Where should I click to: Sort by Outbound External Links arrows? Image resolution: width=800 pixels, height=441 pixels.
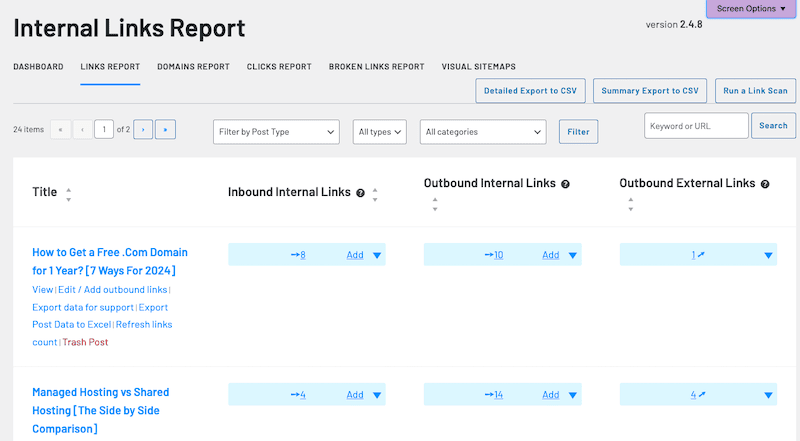point(631,204)
